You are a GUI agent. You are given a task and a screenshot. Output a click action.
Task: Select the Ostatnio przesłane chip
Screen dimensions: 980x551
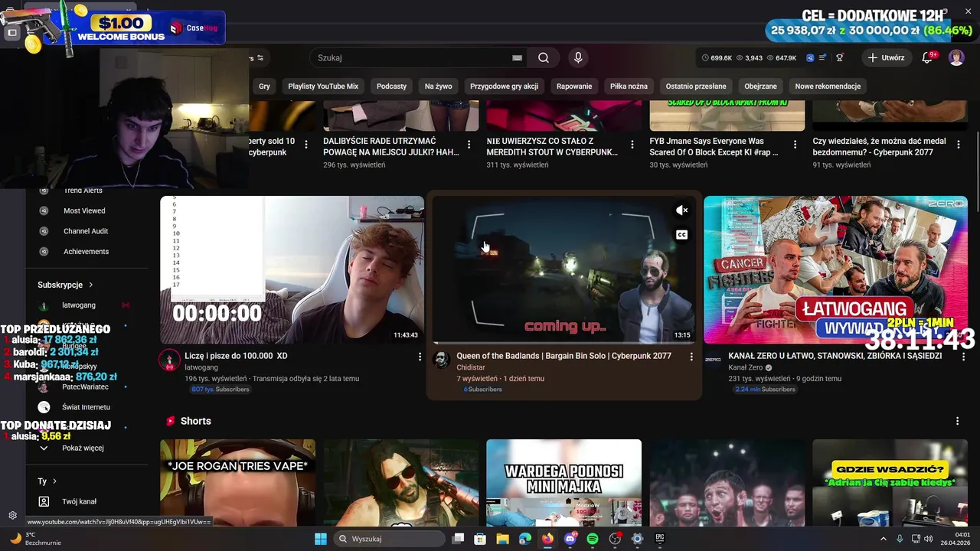[696, 86]
